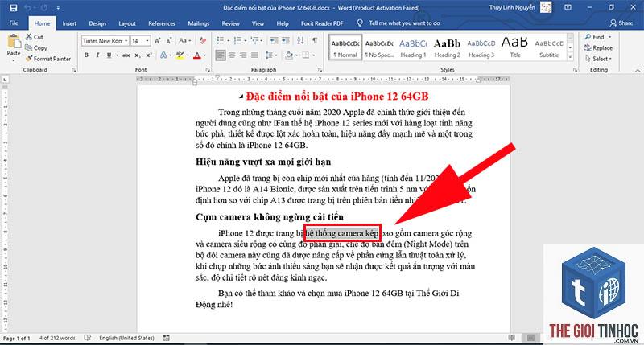Decrease font size with Shrink Font
The width and height of the screenshot is (644, 345).
click(x=169, y=41)
